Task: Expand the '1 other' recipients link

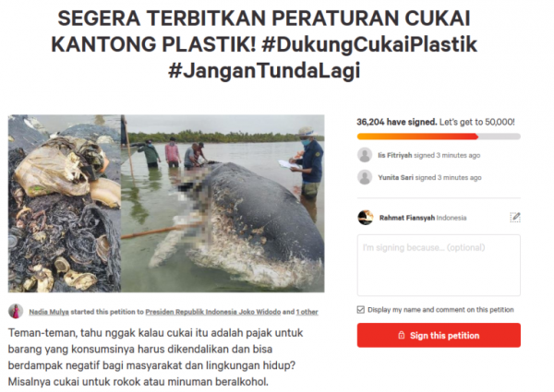Action: tap(307, 312)
